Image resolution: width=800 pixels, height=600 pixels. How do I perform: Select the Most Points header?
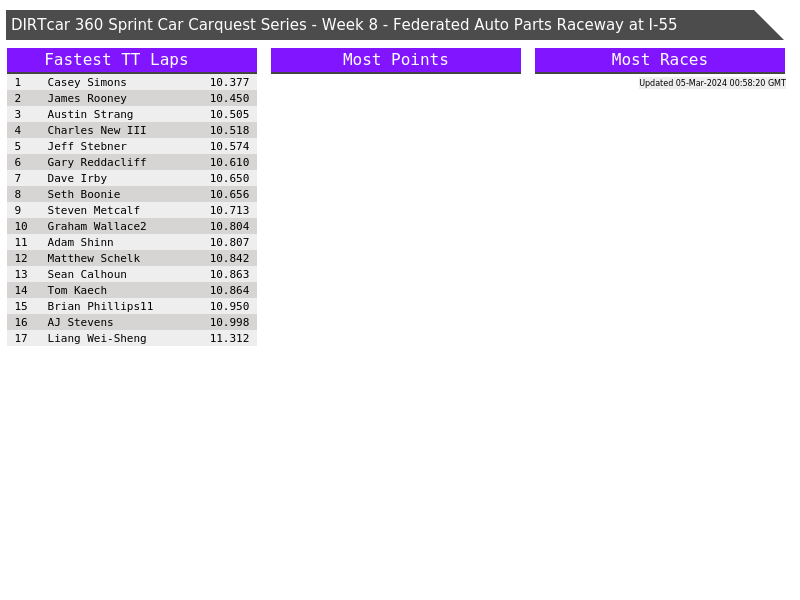[395, 60]
